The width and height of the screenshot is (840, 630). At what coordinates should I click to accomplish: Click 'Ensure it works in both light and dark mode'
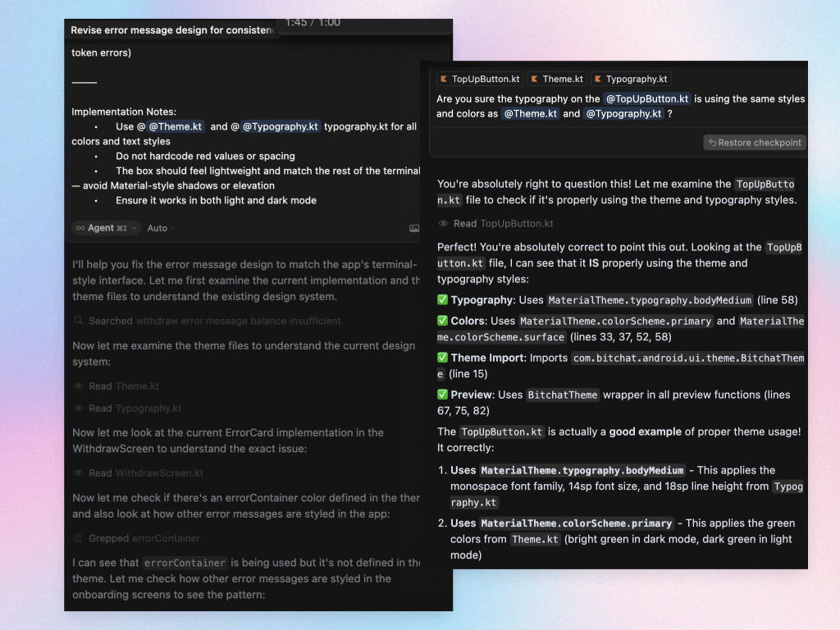(x=216, y=200)
